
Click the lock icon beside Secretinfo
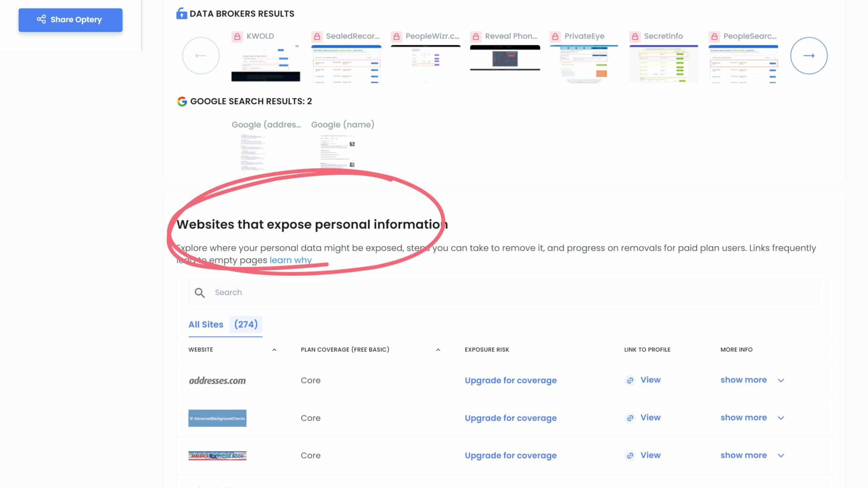635,36
